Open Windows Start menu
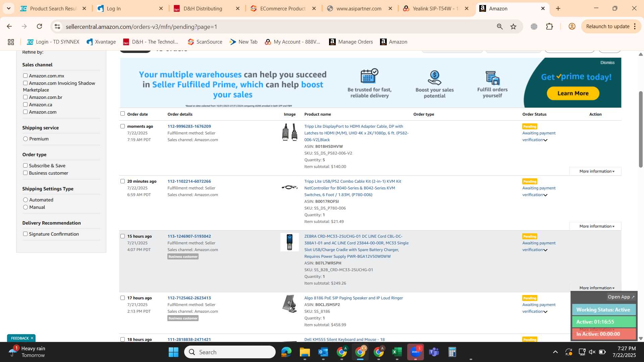Screen dimensions: 644x362 point(173,352)
